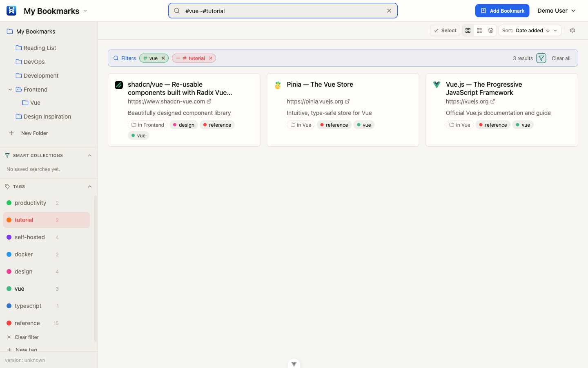Viewport: 588px width, 368px height.
Task: Open the shadcn/vue bookmark title
Action: click(180, 88)
